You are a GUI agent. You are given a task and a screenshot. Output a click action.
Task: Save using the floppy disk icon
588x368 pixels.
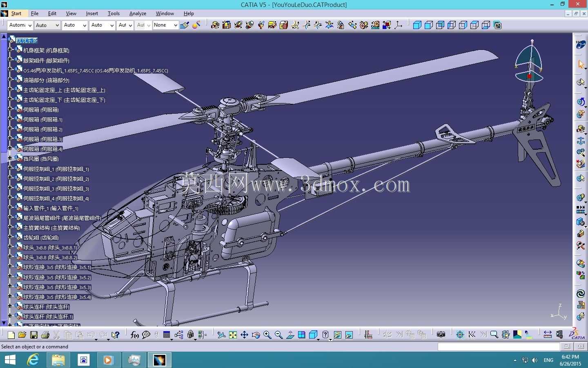pyautogui.click(x=34, y=335)
